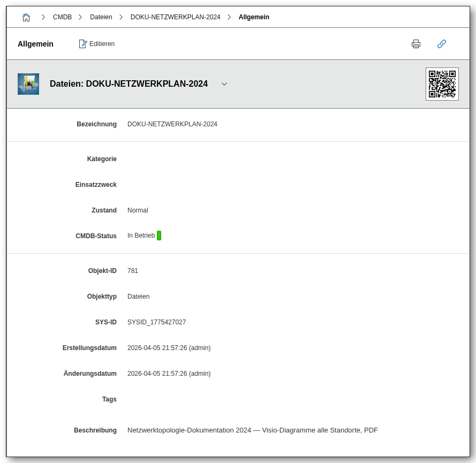Click the green CMDB-Status indicator

[159, 236]
